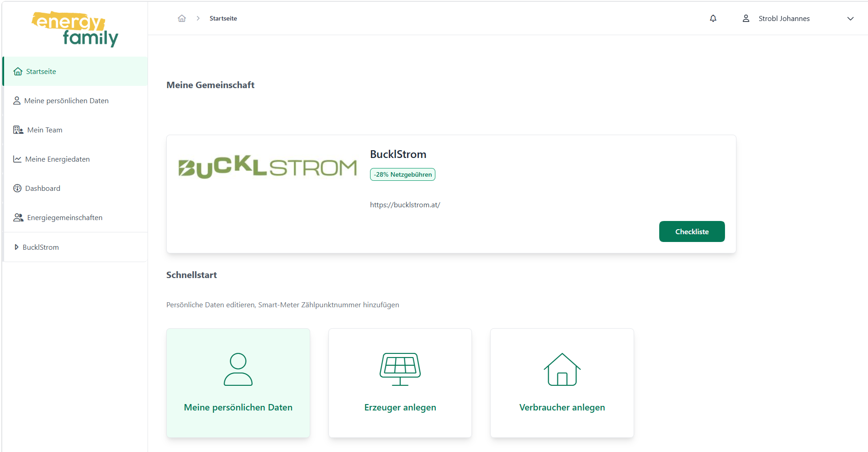868x452 pixels.
Task: Open notifications bell
Action: click(713, 18)
